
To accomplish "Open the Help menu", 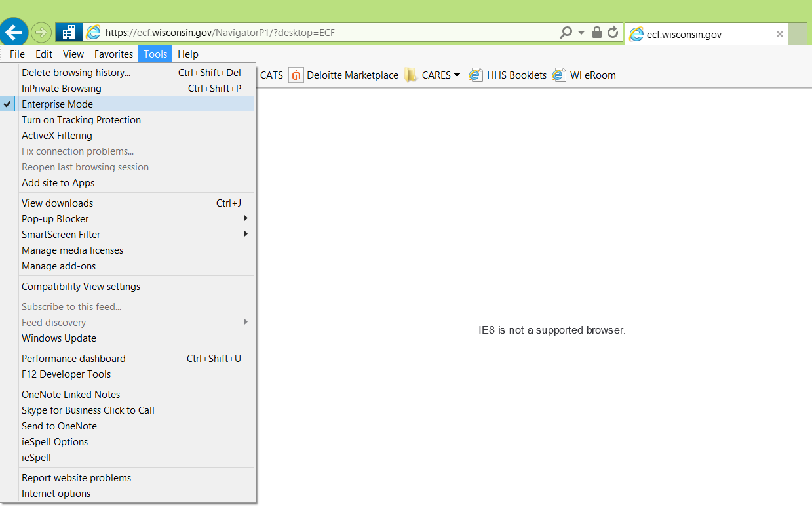I will pos(188,54).
